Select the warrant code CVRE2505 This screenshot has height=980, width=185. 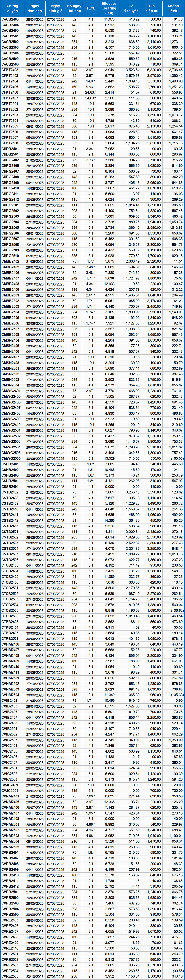10,977
